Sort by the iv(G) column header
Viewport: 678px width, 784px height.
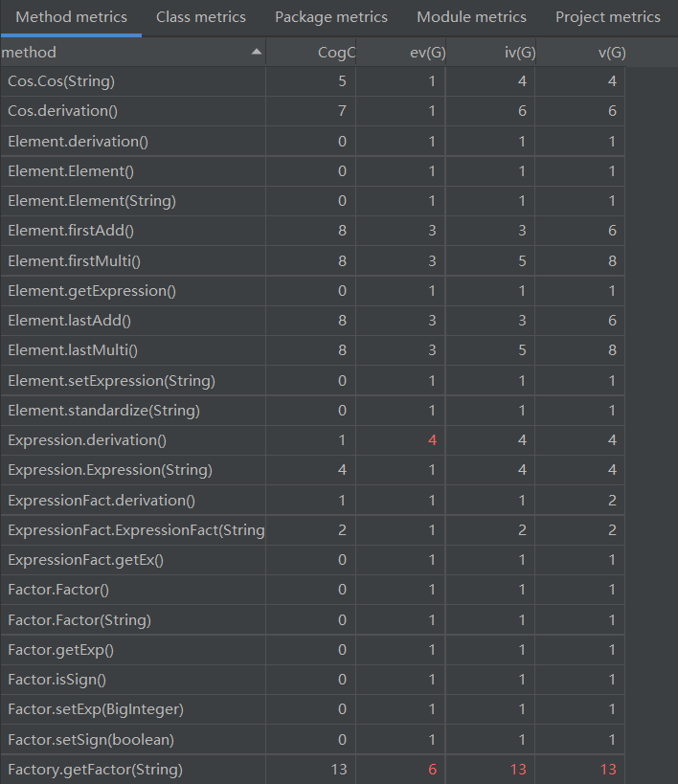pos(519,53)
